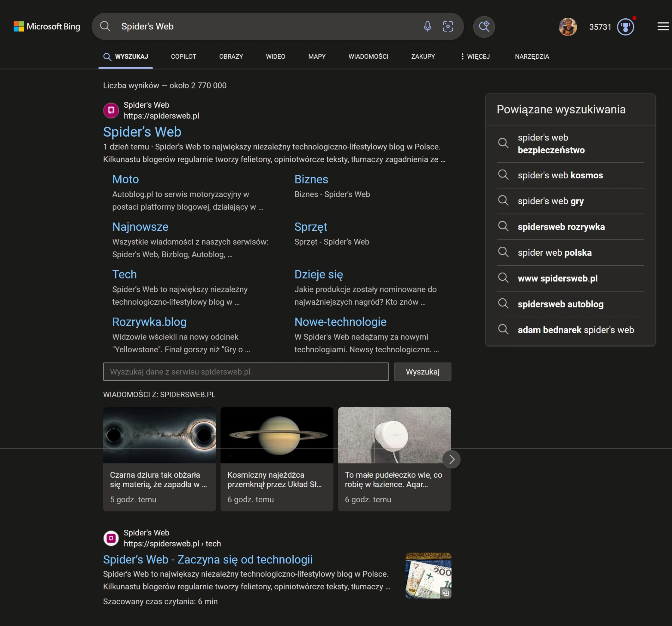Open the Tech sitelink
Image resolution: width=672 pixels, height=626 pixels.
tap(124, 274)
